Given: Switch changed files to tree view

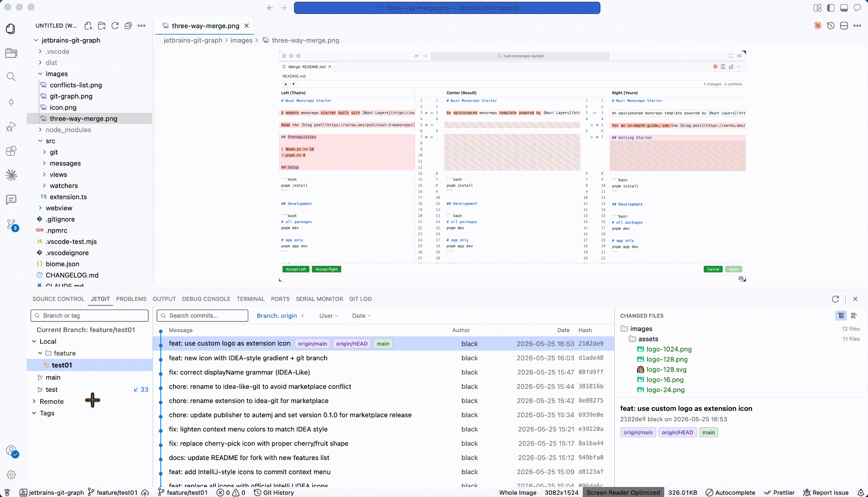Looking at the screenshot, I should tap(841, 316).
